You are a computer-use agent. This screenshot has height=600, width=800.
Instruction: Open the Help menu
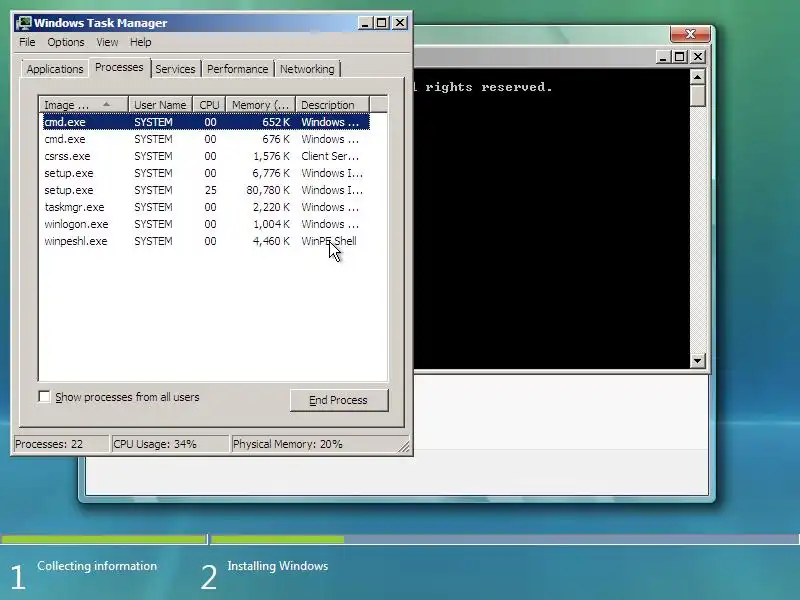coord(140,42)
